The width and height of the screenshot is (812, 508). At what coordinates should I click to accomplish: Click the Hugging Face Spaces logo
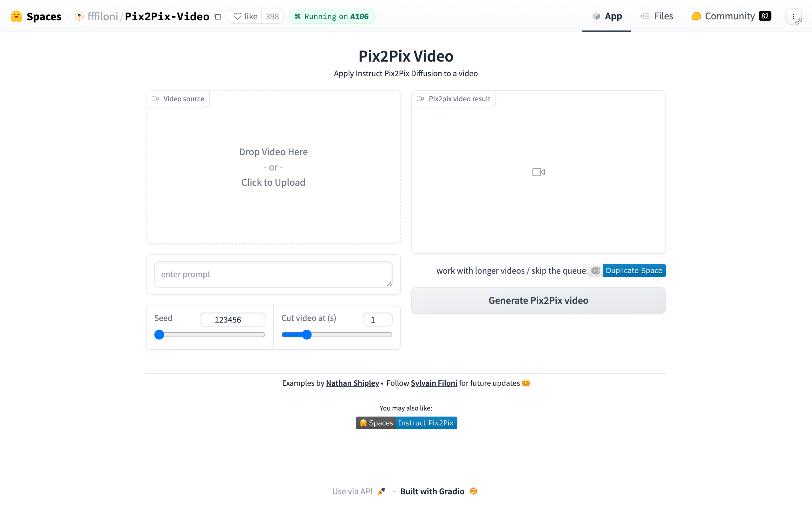point(16,16)
